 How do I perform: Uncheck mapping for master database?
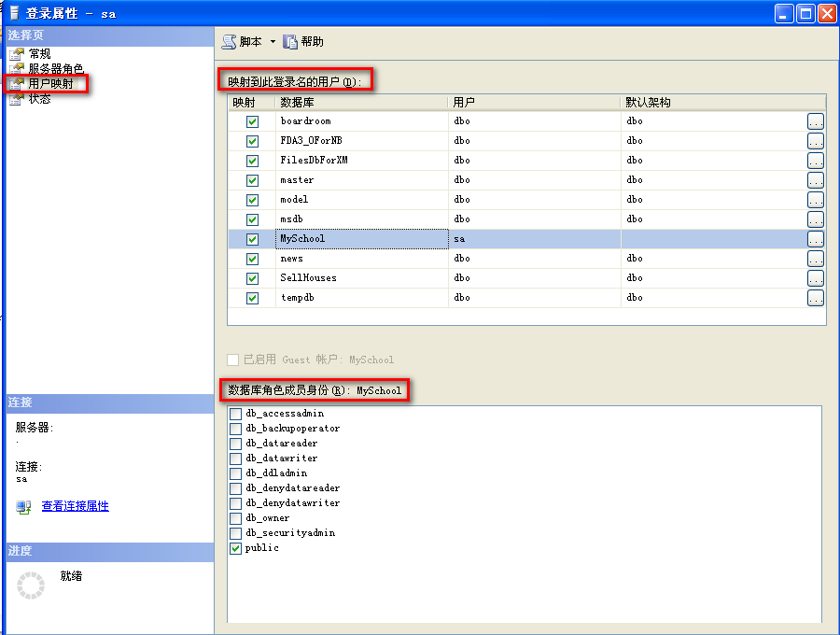point(252,180)
